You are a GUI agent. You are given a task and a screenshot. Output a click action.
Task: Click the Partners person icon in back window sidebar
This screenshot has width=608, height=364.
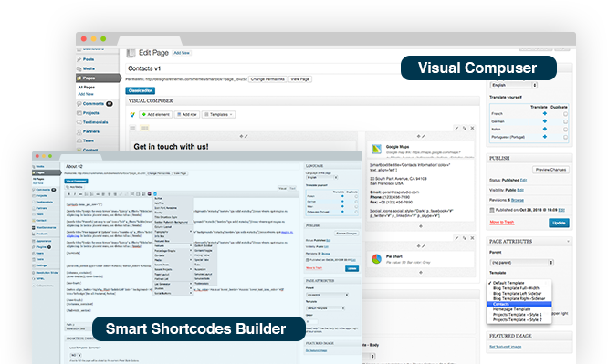pos(79,131)
